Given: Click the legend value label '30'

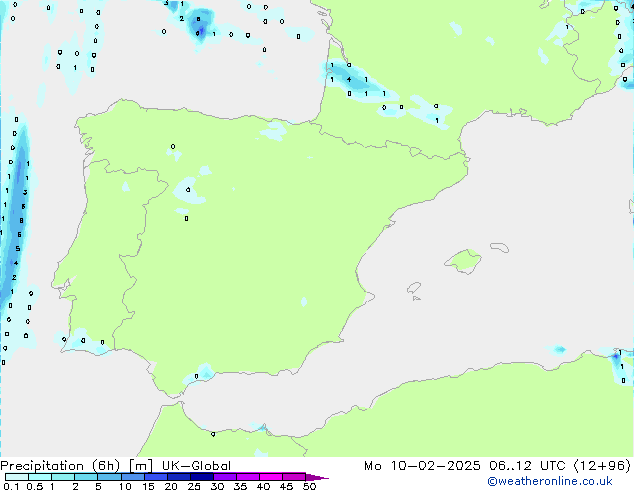Looking at the screenshot, I should pyautogui.click(x=217, y=486).
